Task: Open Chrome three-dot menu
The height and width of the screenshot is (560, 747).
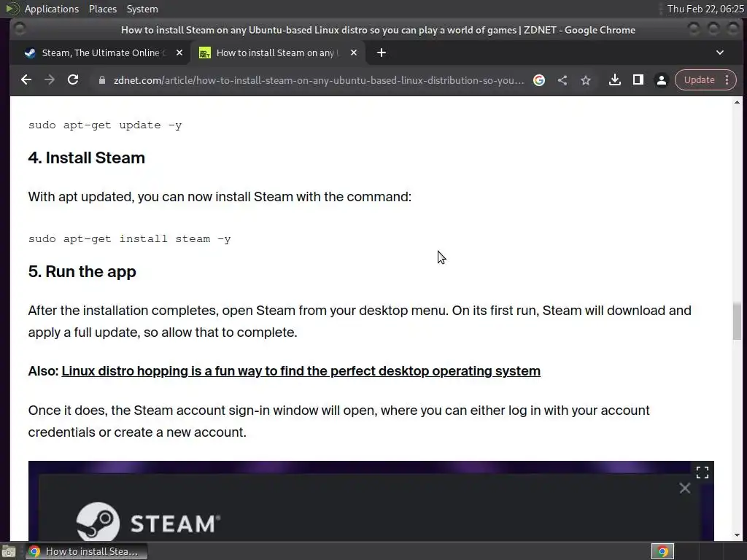Action: [727, 80]
